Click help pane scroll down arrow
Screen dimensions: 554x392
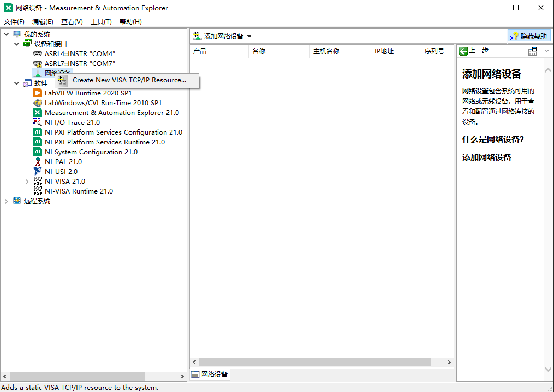(x=548, y=370)
